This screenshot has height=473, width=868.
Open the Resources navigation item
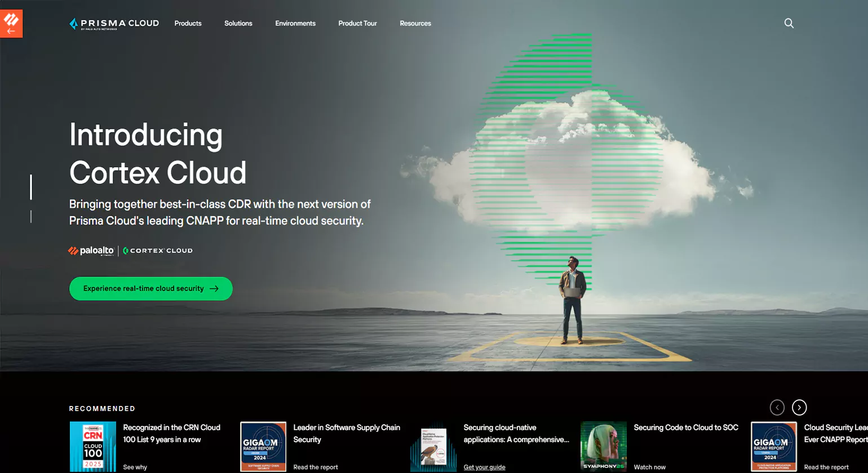coord(415,23)
